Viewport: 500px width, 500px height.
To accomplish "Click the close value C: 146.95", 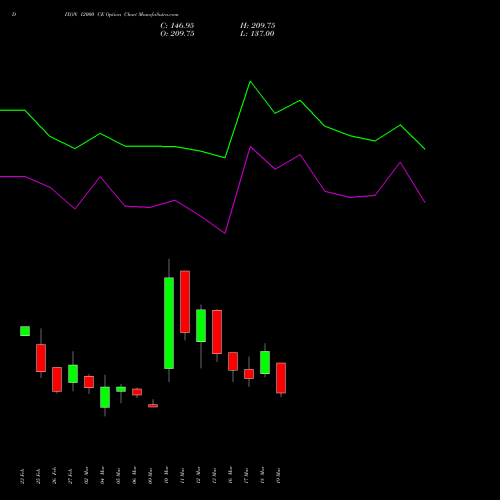I will tap(177, 26).
